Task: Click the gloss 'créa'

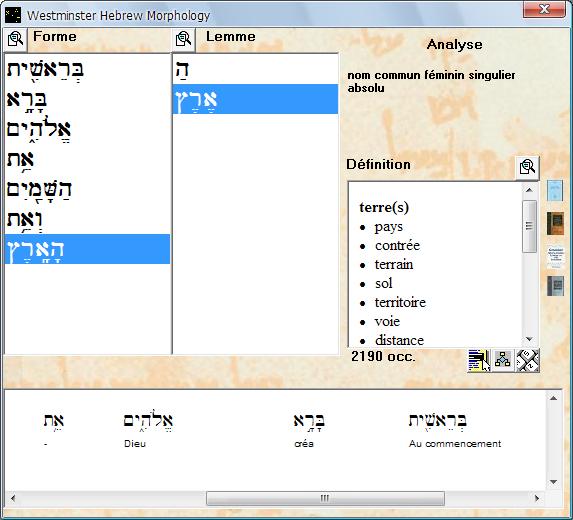Action: pos(304,444)
